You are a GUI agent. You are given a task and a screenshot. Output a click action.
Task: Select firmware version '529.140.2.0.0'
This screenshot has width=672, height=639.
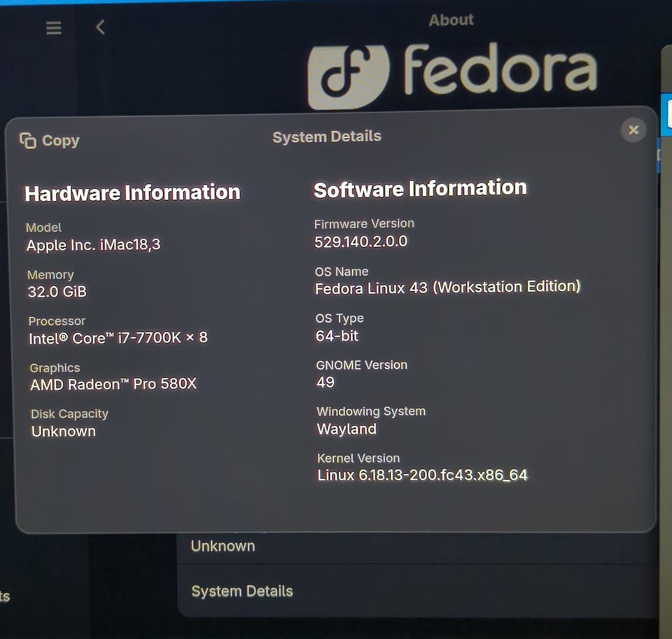pos(361,241)
